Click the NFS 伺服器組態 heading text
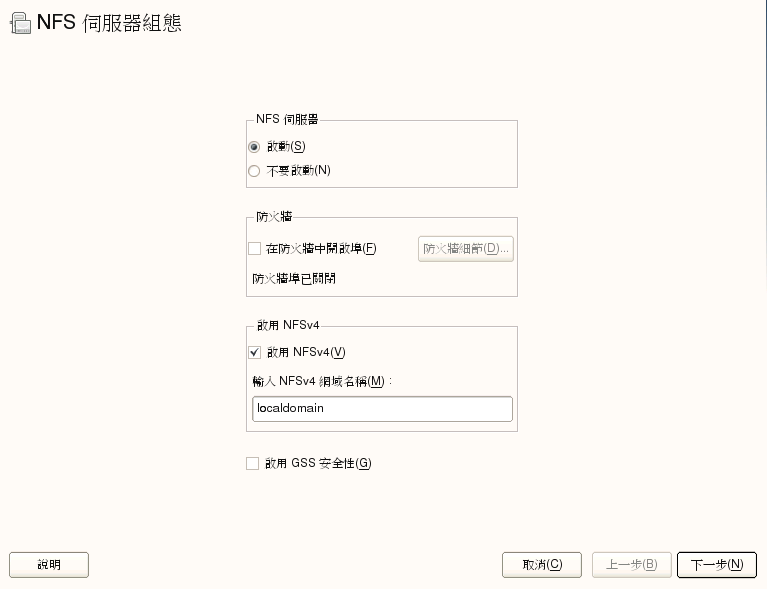 click(109, 23)
